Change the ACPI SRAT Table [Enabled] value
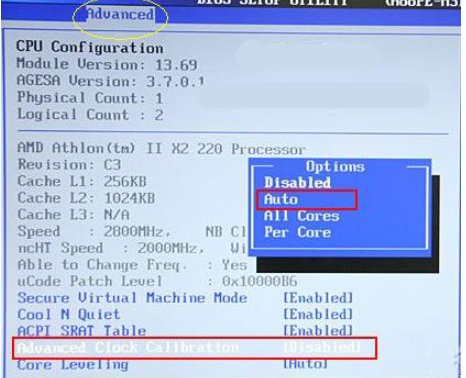 (318, 331)
